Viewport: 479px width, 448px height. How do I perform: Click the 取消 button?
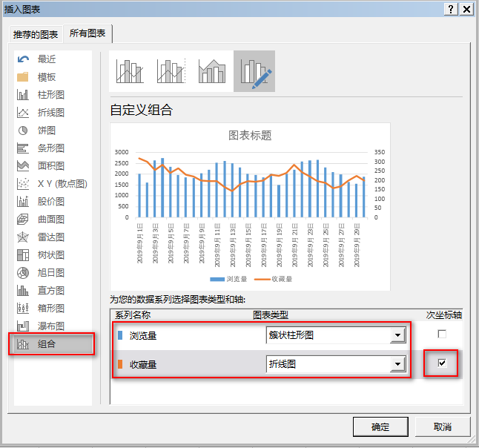pyautogui.click(x=443, y=426)
